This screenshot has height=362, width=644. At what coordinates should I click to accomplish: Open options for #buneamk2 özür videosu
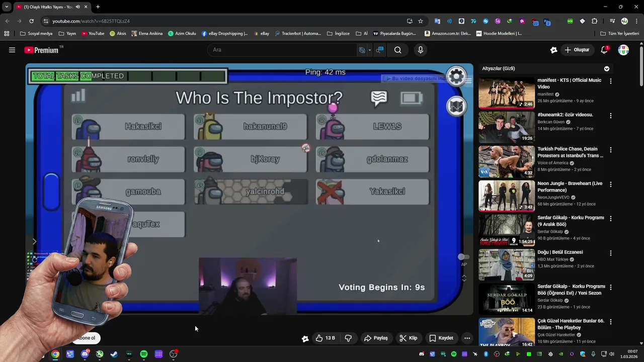pos(611,116)
